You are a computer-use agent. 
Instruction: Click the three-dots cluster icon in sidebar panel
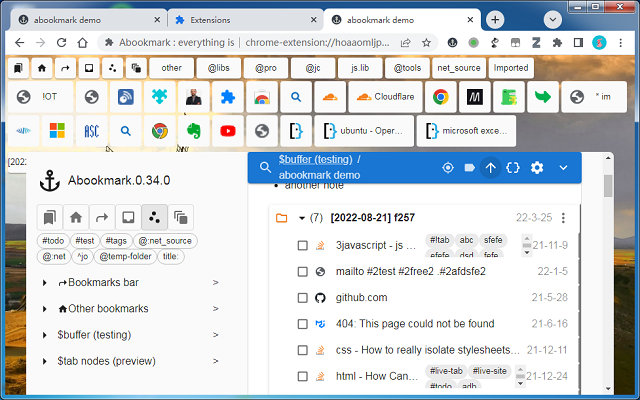154,217
